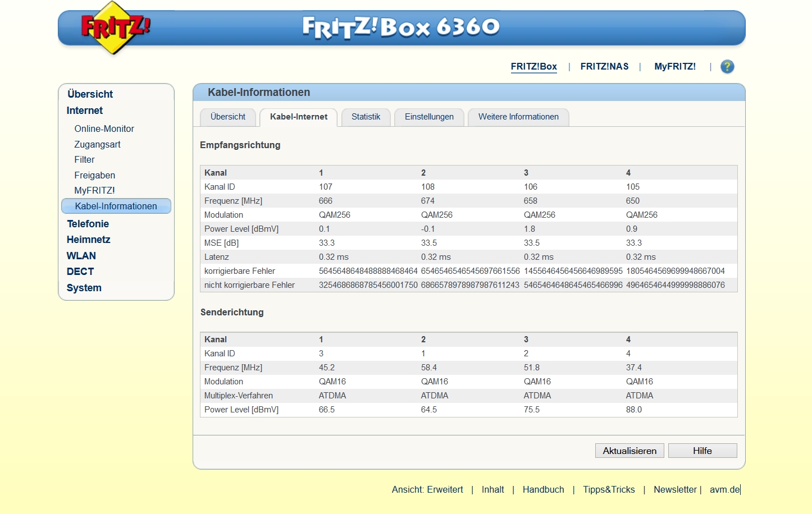Image resolution: width=812 pixels, height=514 pixels.
Task: Click the Hilfe button
Action: coord(702,451)
